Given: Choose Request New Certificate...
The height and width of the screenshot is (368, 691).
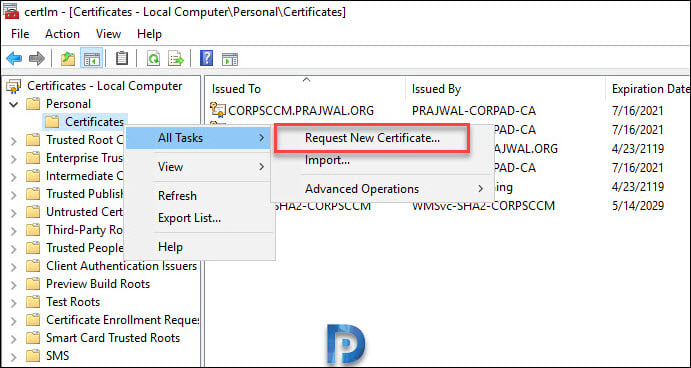Looking at the screenshot, I should [372, 138].
